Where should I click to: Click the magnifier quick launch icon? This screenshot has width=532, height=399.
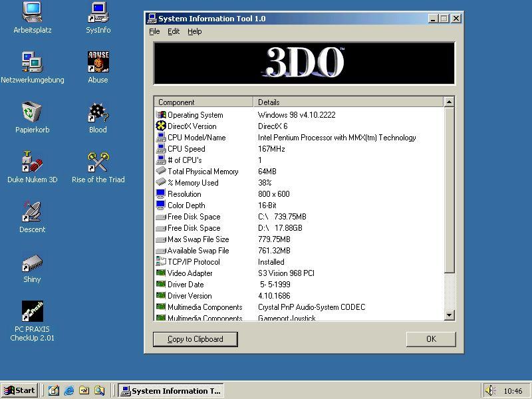coord(99,390)
